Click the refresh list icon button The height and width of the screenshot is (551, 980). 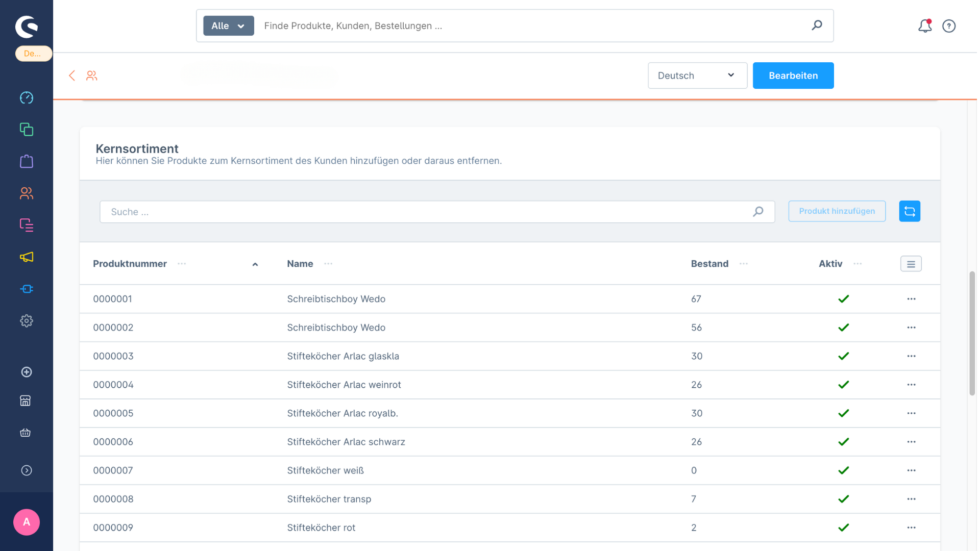pyautogui.click(x=909, y=211)
